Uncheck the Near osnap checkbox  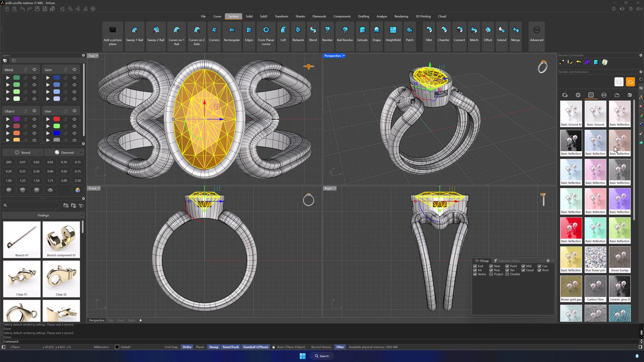pyautogui.click(x=491, y=266)
